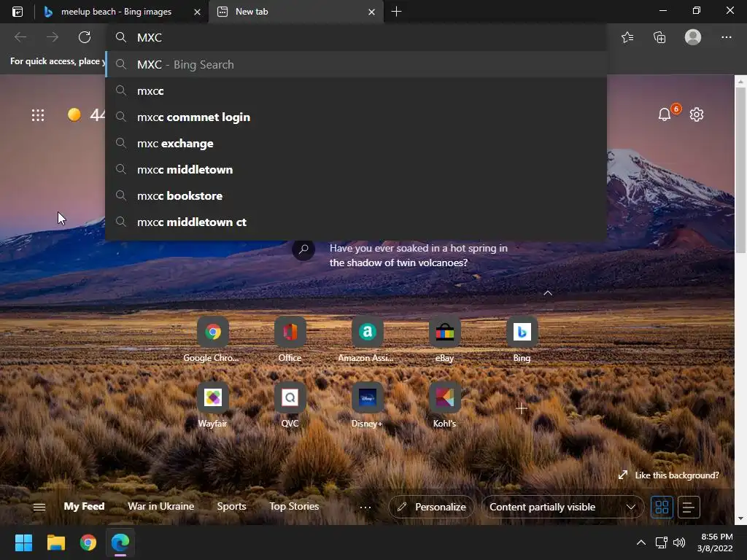Open page settings gear icon

pos(697,114)
